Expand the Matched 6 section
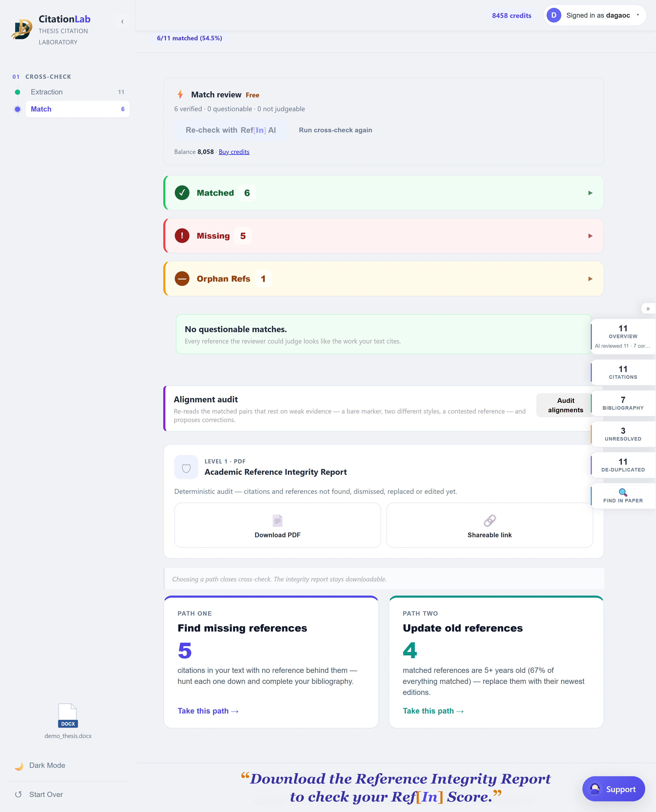The image size is (656, 812). [383, 193]
